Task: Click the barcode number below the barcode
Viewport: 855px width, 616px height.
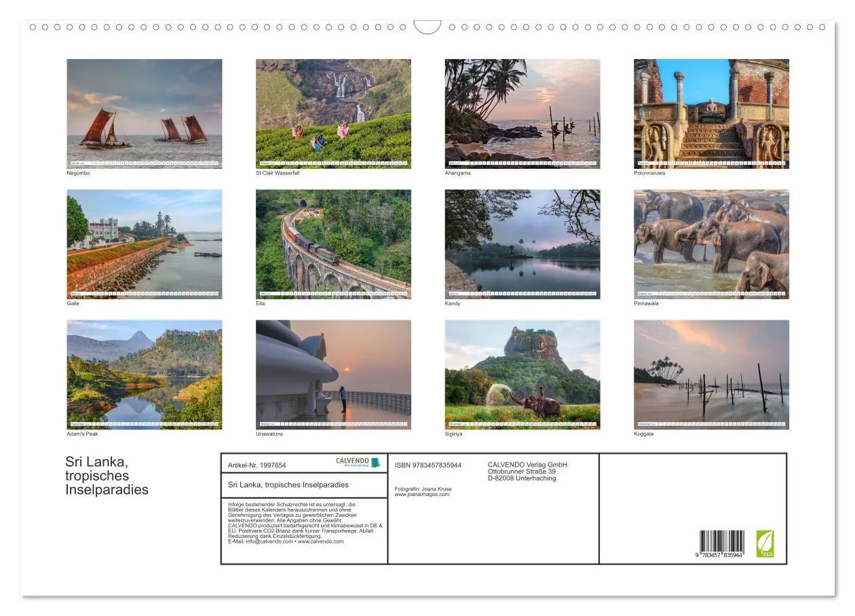Action: [x=719, y=556]
